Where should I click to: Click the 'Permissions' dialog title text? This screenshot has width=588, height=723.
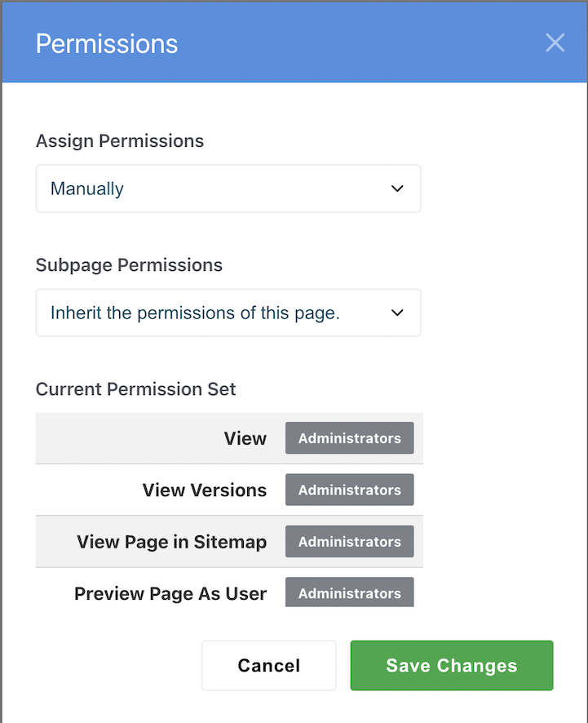(106, 43)
